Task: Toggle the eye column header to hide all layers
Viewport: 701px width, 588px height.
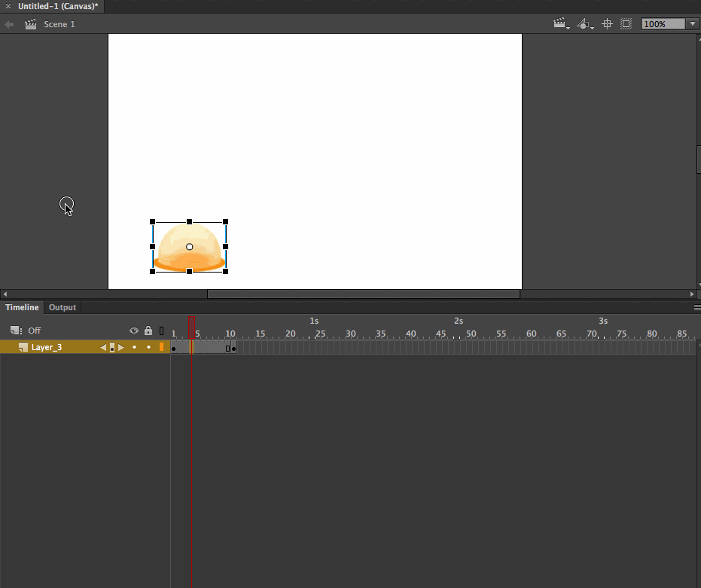Action: 134,331
